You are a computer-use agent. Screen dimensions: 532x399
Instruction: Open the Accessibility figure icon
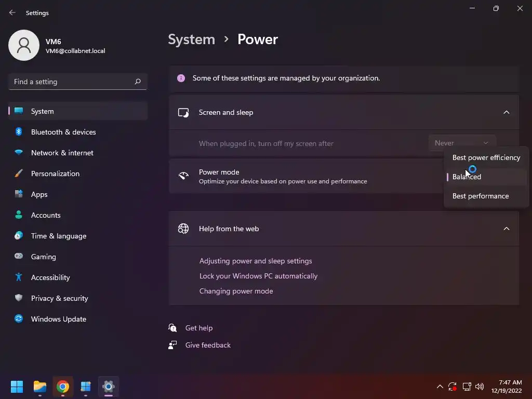click(x=19, y=277)
